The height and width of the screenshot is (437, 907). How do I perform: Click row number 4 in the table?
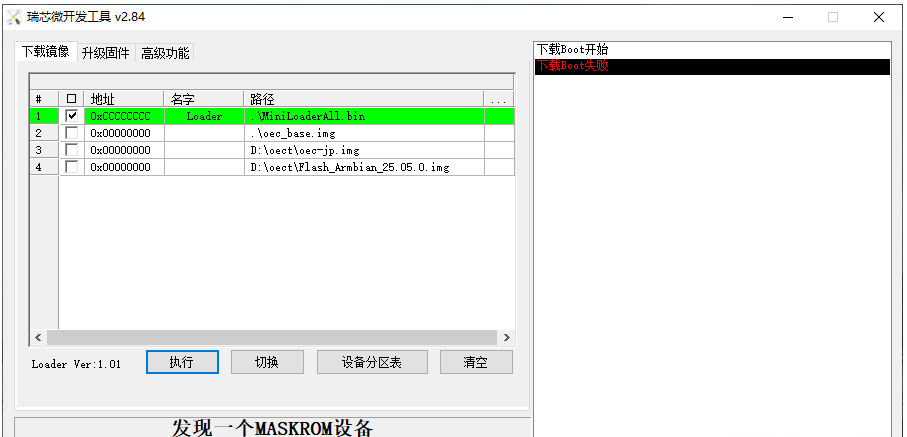44,167
